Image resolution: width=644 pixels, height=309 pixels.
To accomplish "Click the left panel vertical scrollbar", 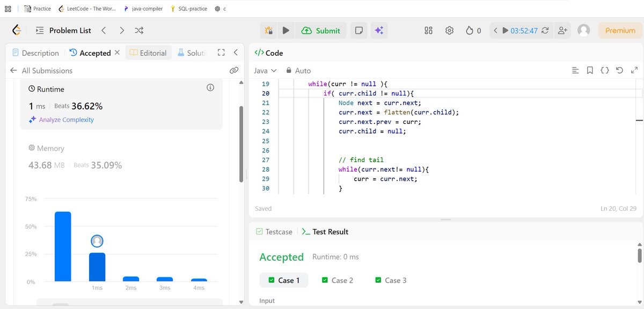I will point(241,145).
